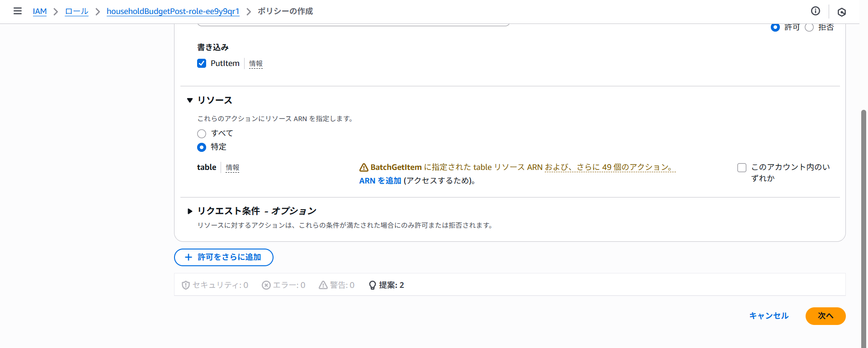Select the すべて resource radio button

coord(202,133)
